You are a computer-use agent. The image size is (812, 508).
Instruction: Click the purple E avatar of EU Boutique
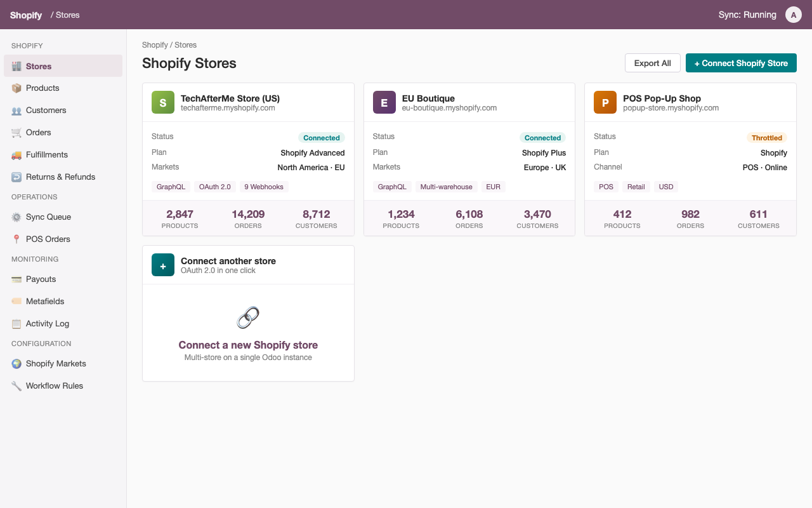[x=384, y=102]
